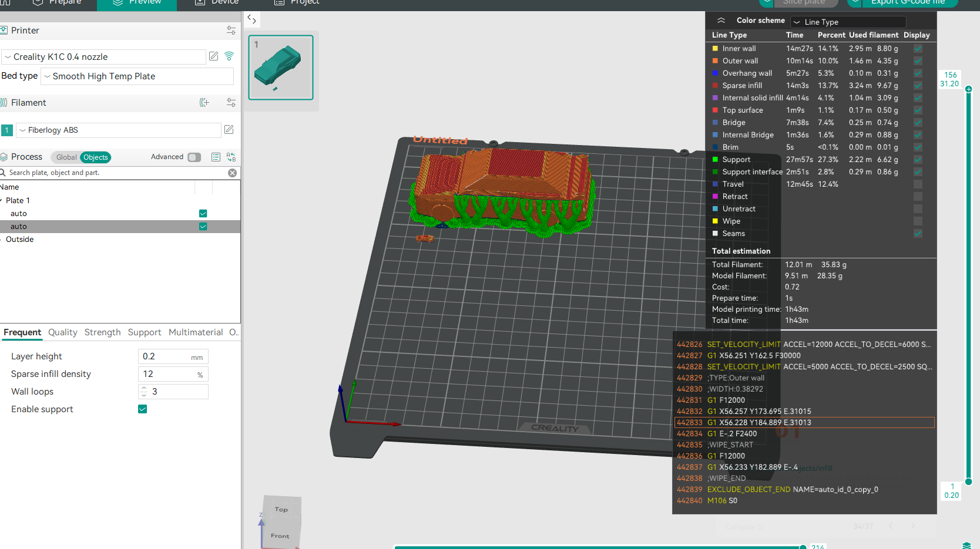The image size is (980, 549).
Task: Click the Export G-code file button
Action: pyautogui.click(x=908, y=2)
